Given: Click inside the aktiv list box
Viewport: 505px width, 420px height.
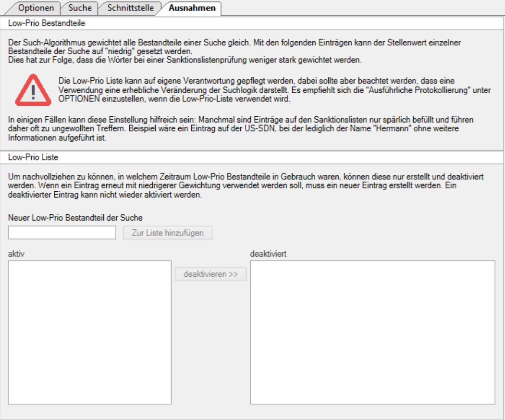Looking at the screenshot, I should tap(90, 332).
